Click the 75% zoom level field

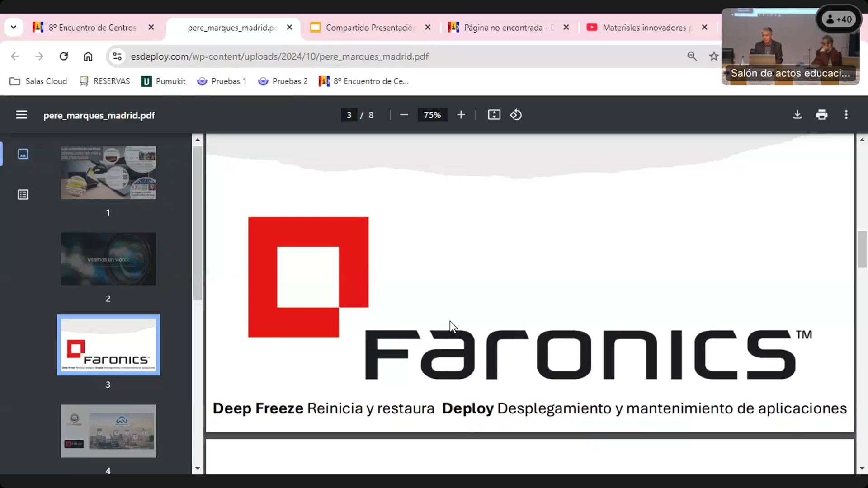[x=432, y=115]
